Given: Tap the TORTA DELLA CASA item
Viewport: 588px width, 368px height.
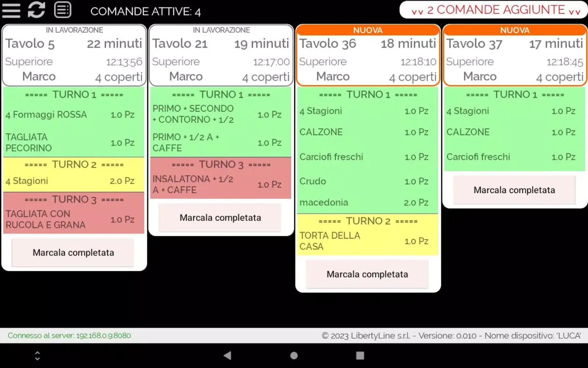Looking at the screenshot, I should [364, 241].
